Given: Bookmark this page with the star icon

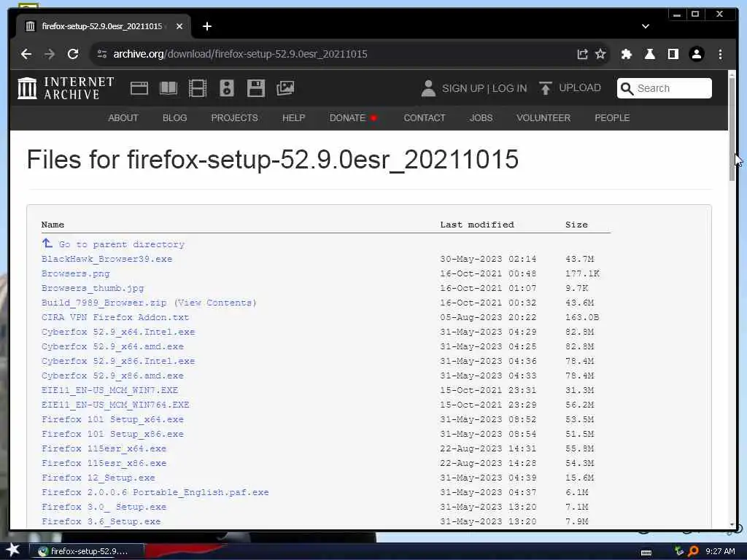Looking at the screenshot, I should tap(600, 54).
